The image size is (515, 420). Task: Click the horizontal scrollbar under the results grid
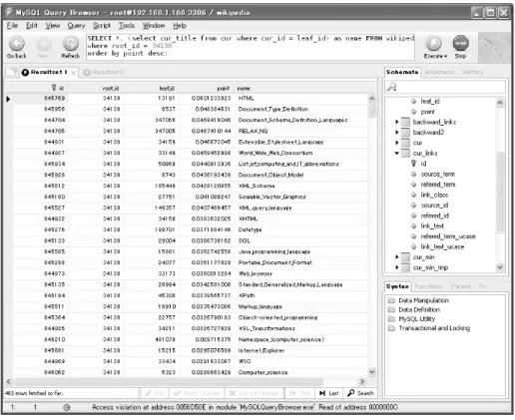pos(186,381)
